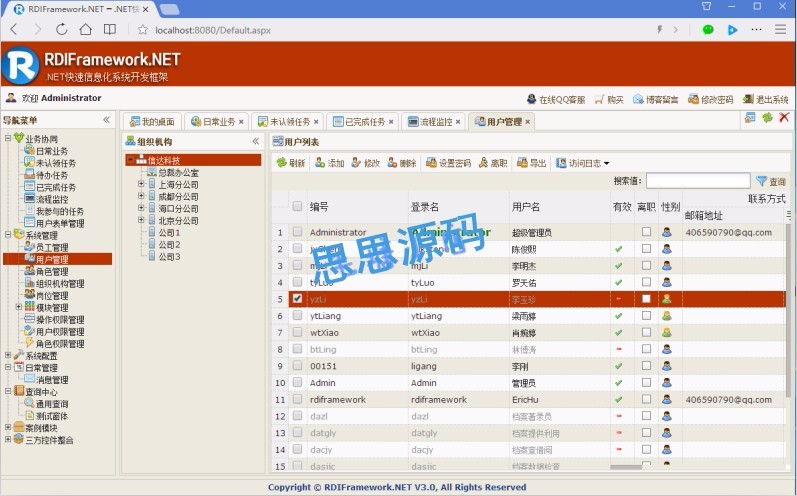The width and height of the screenshot is (797, 496).
Task: Open 消息管理 in navigation menu
Action: pos(52,380)
